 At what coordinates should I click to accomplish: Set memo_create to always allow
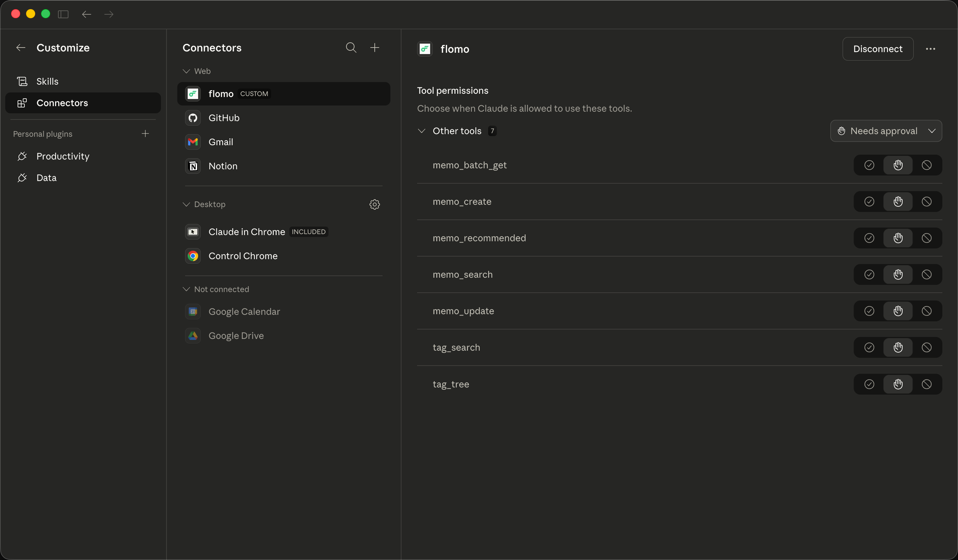click(869, 202)
